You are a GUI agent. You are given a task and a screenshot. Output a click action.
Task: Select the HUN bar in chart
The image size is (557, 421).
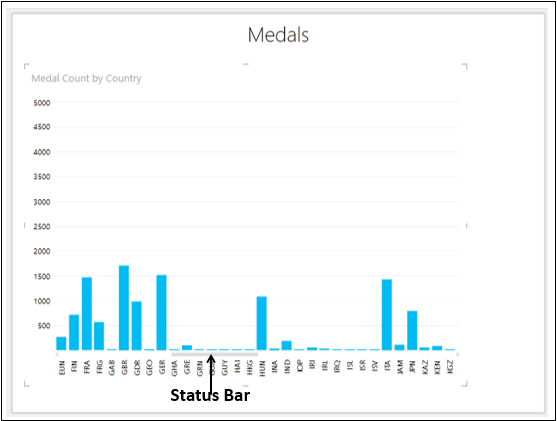pyautogui.click(x=262, y=323)
